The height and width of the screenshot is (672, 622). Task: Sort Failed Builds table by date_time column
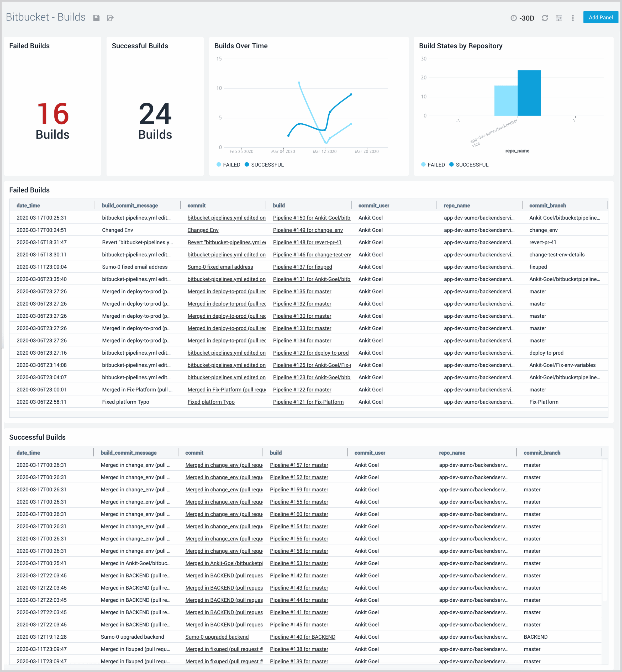point(28,205)
